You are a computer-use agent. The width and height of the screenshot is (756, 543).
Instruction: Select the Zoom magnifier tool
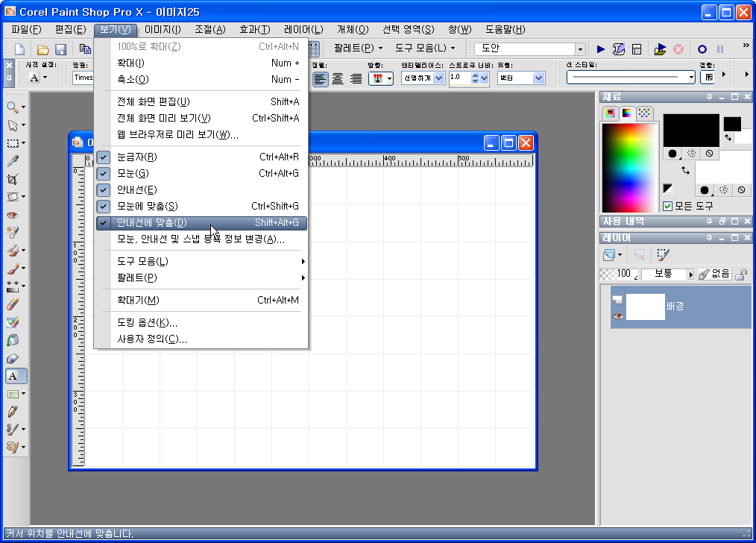[x=13, y=107]
